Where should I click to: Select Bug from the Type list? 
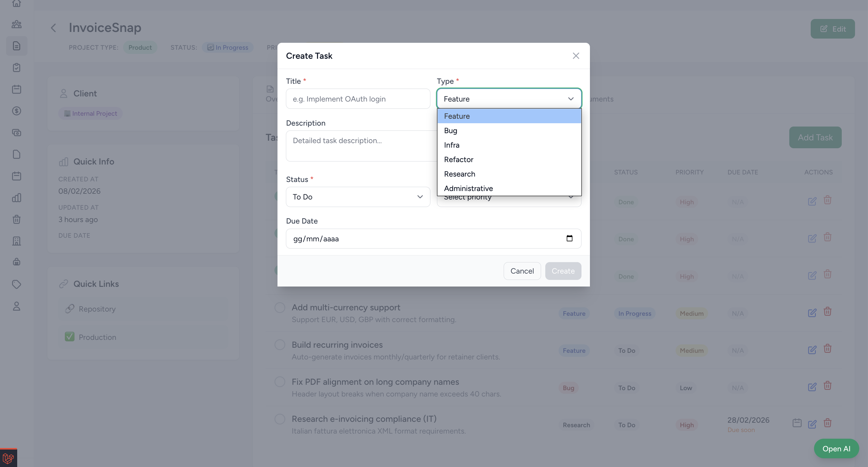click(x=451, y=131)
